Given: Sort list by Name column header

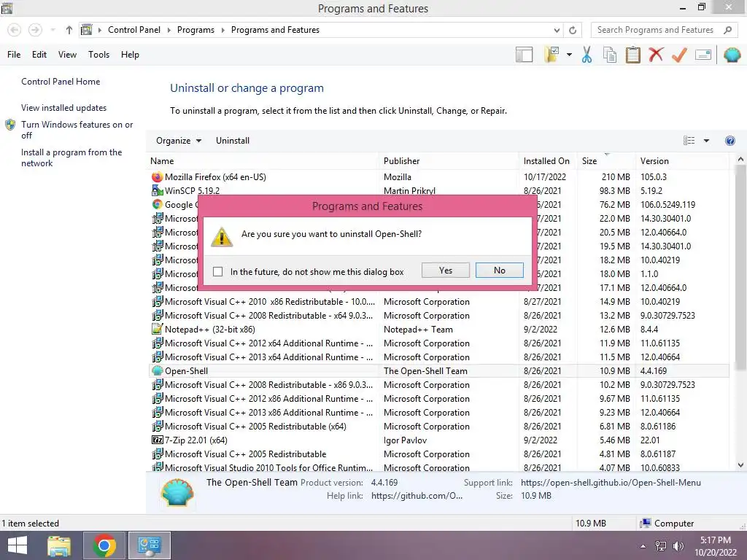Looking at the screenshot, I should pyautogui.click(x=263, y=161).
